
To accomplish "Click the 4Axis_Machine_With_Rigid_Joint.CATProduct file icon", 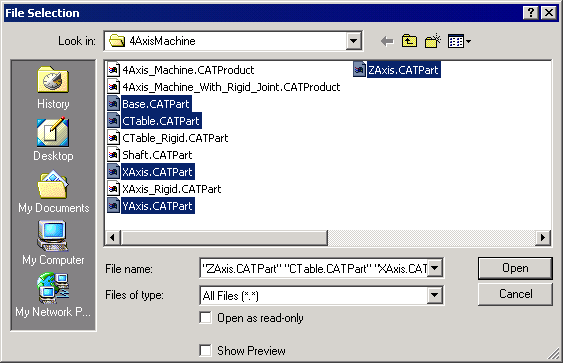I will [x=113, y=87].
